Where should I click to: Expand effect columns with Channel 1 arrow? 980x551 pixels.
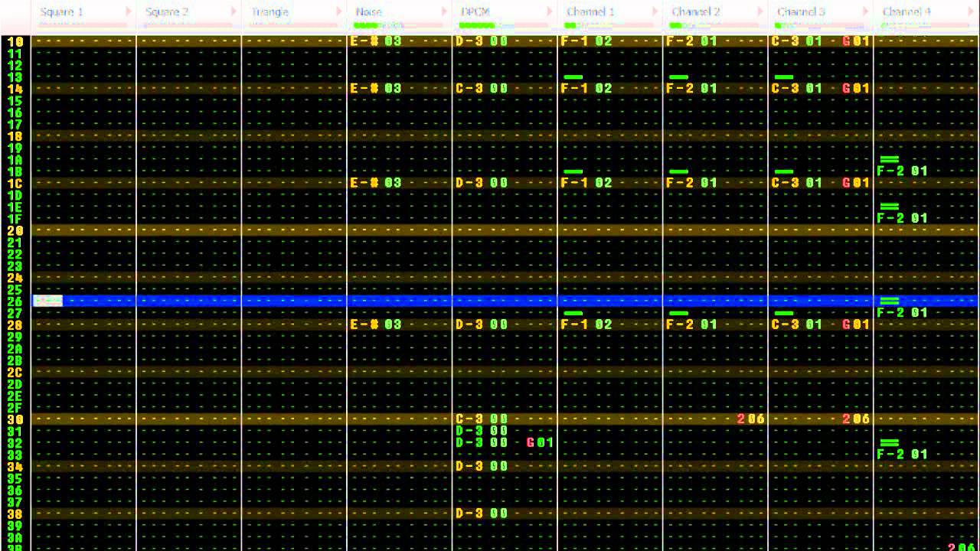[x=655, y=12]
